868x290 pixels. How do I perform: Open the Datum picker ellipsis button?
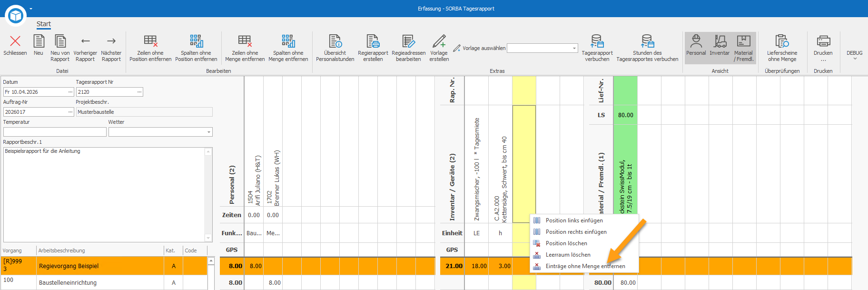click(x=70, y=92)
